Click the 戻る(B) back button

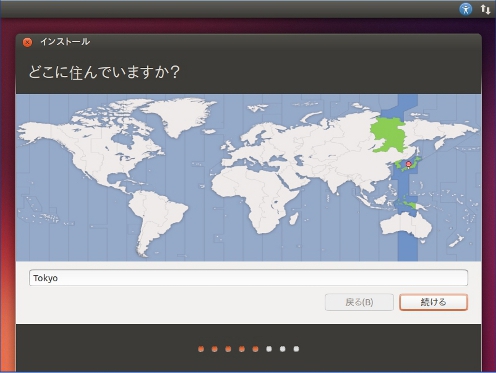(x=359, y=302)
